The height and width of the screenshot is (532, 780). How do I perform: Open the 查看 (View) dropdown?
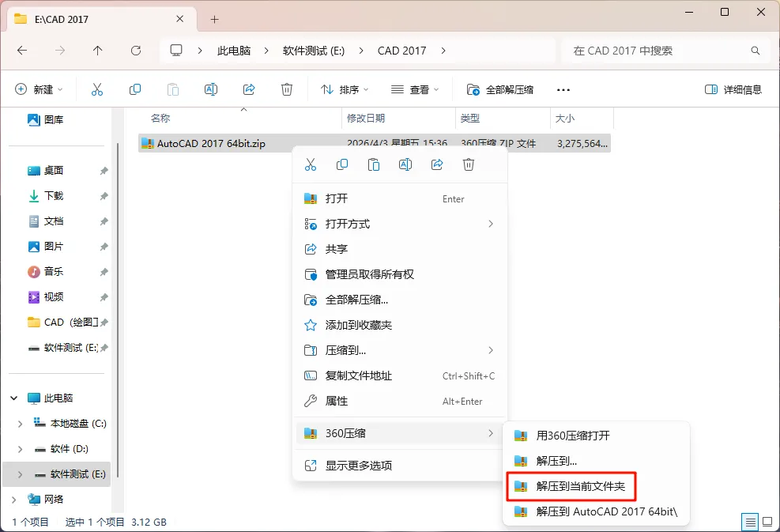415,89
